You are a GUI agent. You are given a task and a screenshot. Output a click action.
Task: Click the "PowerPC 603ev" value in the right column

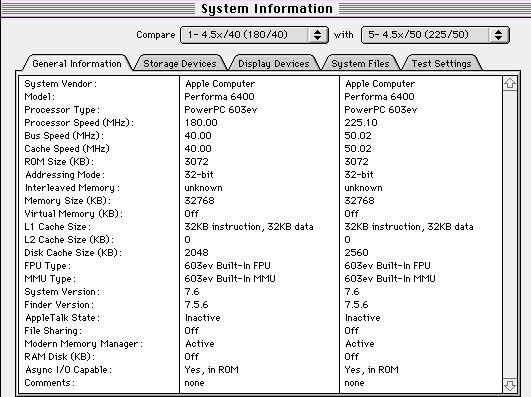(381, 110)
